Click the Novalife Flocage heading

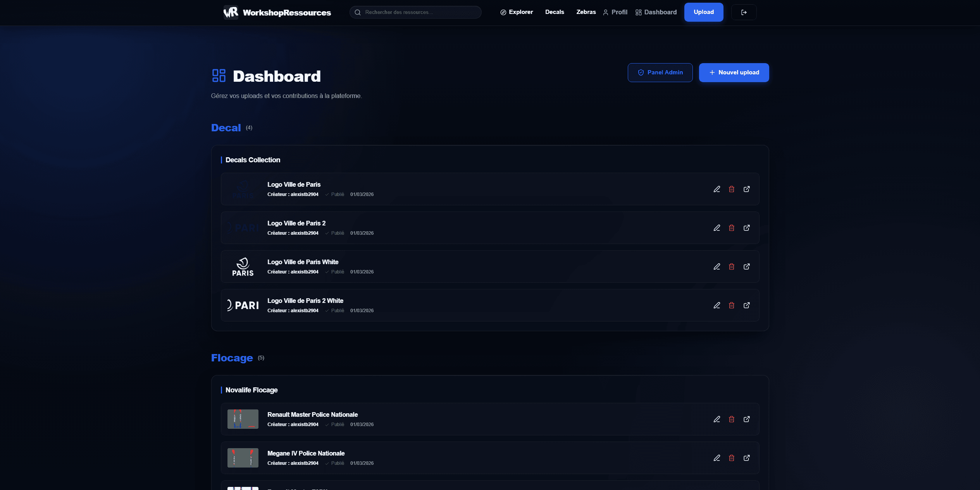251,390
